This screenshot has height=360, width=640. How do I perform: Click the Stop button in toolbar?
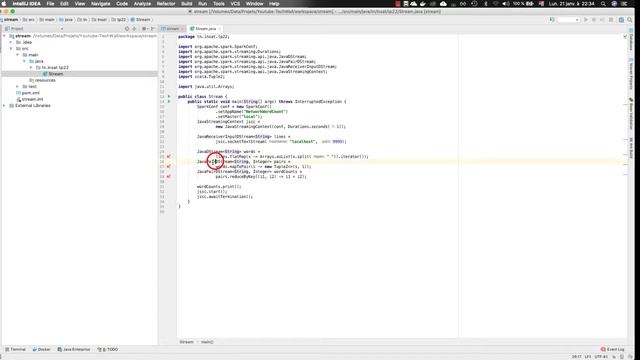[611, 20]
